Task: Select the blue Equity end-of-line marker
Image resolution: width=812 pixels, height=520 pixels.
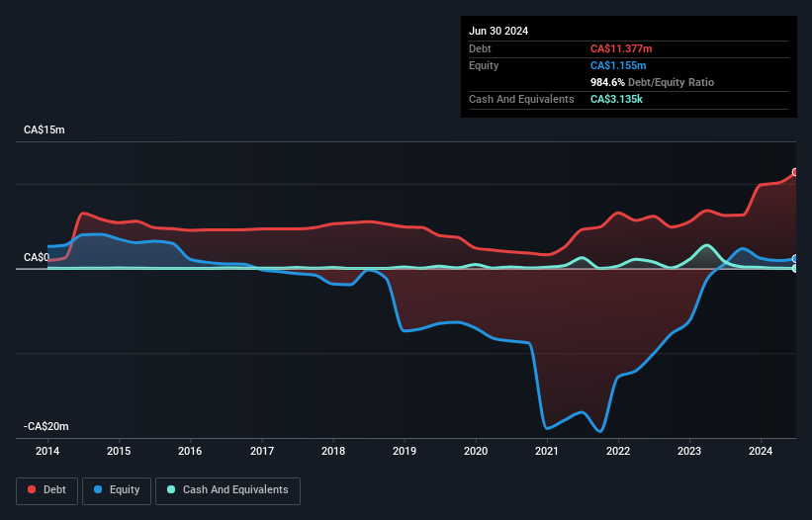Action: [795, 258]
